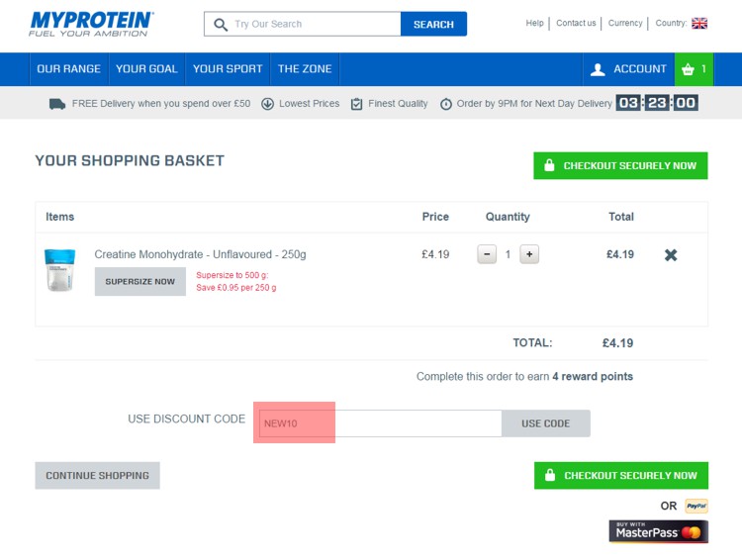Click the USE DISCOUNT CODE label
This screenshot has width=742, height=560.
[186, 419]
